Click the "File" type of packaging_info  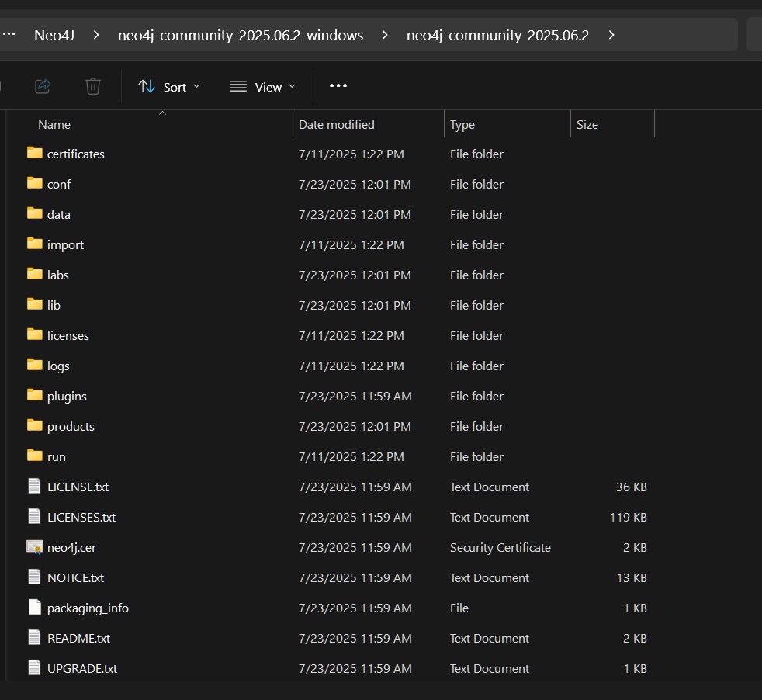coord(459,608)
